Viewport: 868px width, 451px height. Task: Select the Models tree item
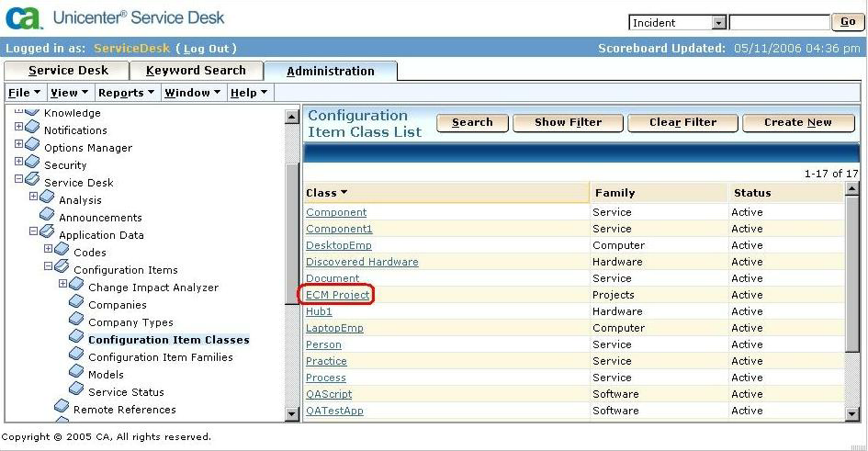106,375
